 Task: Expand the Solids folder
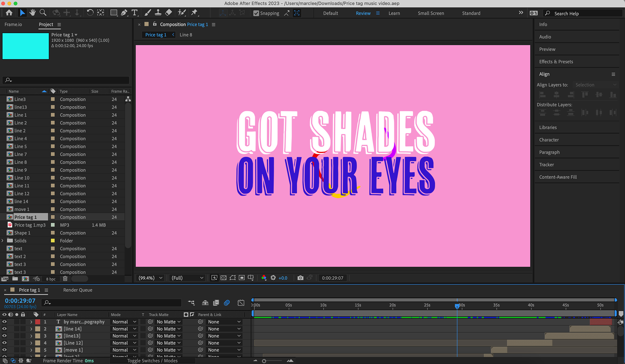click(x=3, y=241)
